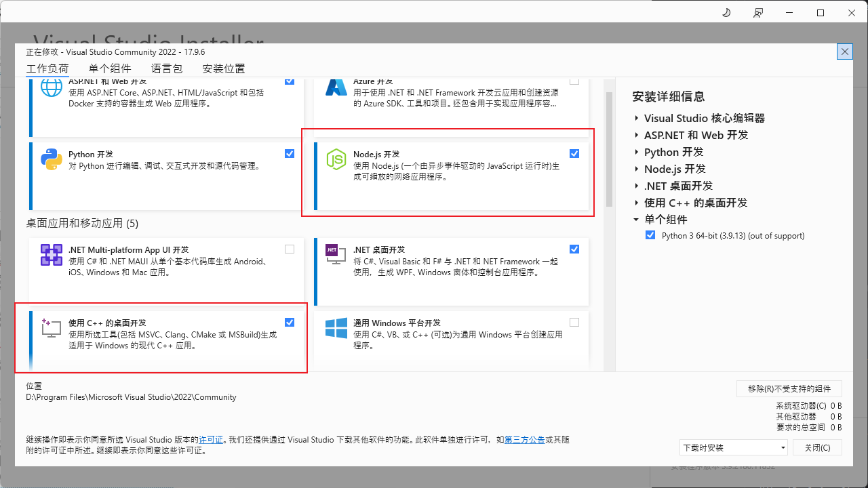
Task: Click the workloads list vertical scrollbar
Action: click(x=609, y=149)
